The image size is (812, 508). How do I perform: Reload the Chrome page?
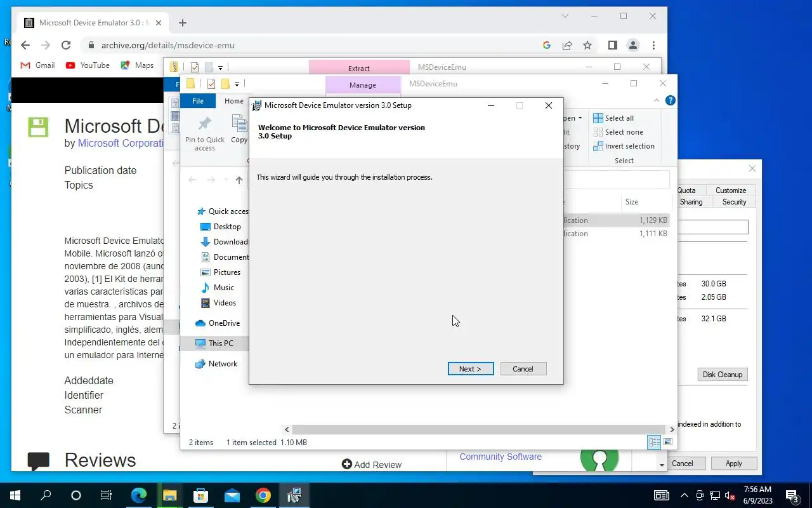click(66, 45)
